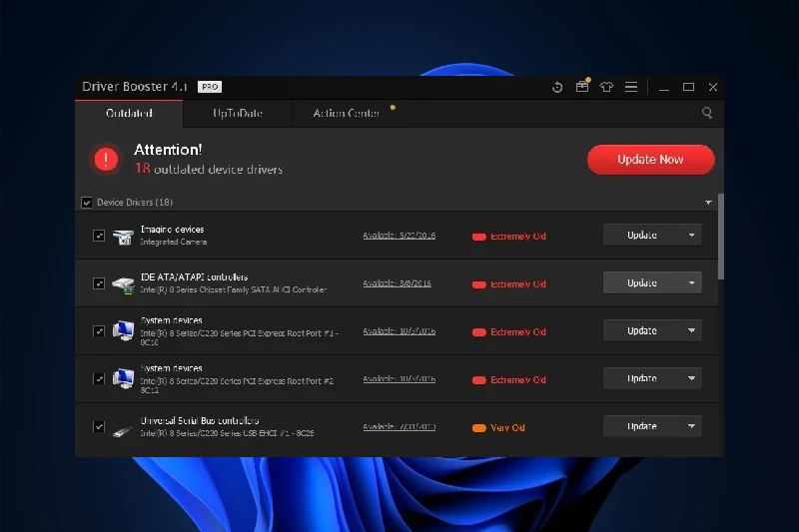Click the PRO badge beside the title
This screenshot has width=799, height=532.
coord(210,87)
